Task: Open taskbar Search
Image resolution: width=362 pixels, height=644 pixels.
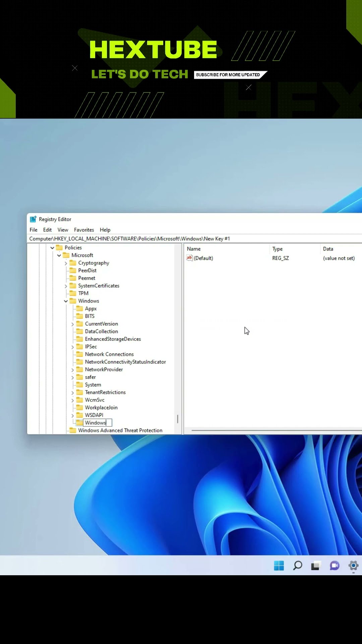Action: (298, 566)
